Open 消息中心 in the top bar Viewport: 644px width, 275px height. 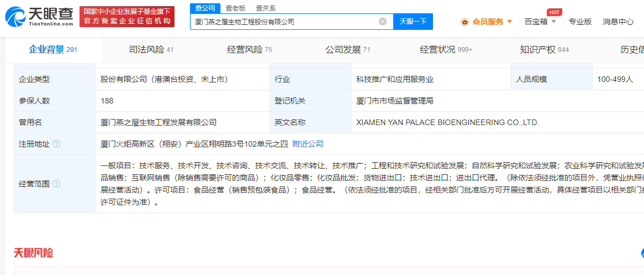click(618, 22)
